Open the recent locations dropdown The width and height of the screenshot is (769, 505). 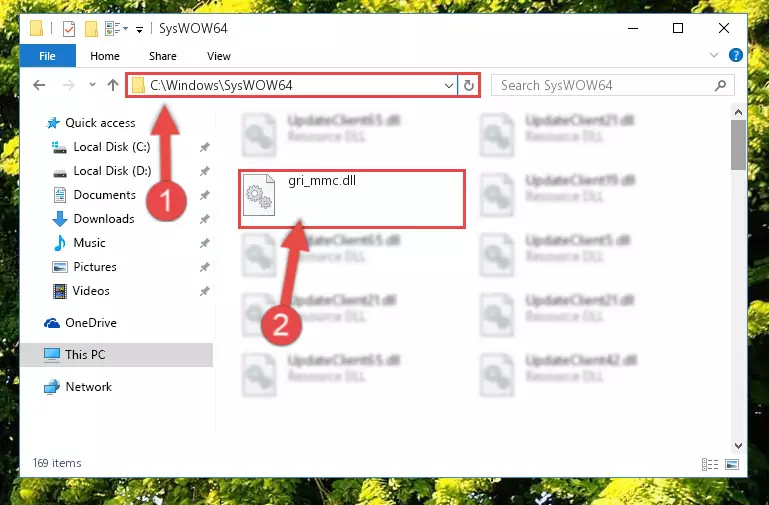[92, 85]
